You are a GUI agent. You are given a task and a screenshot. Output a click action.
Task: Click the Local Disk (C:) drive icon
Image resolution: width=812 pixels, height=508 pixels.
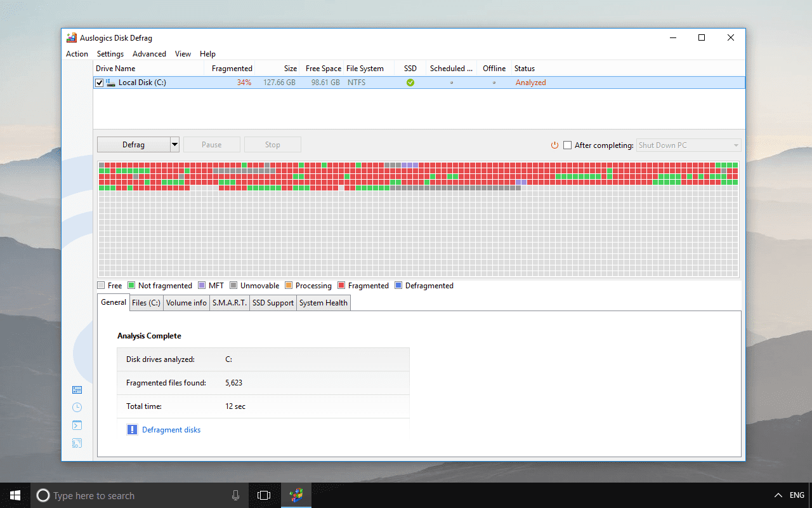(110, 83)
